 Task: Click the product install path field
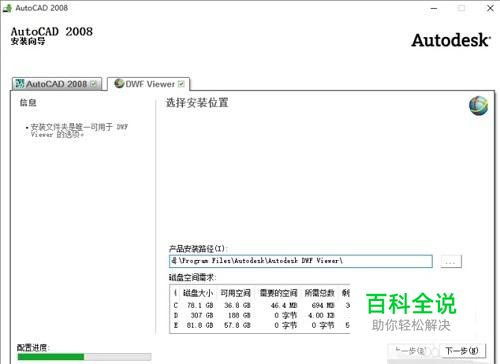tap(301, 261)
